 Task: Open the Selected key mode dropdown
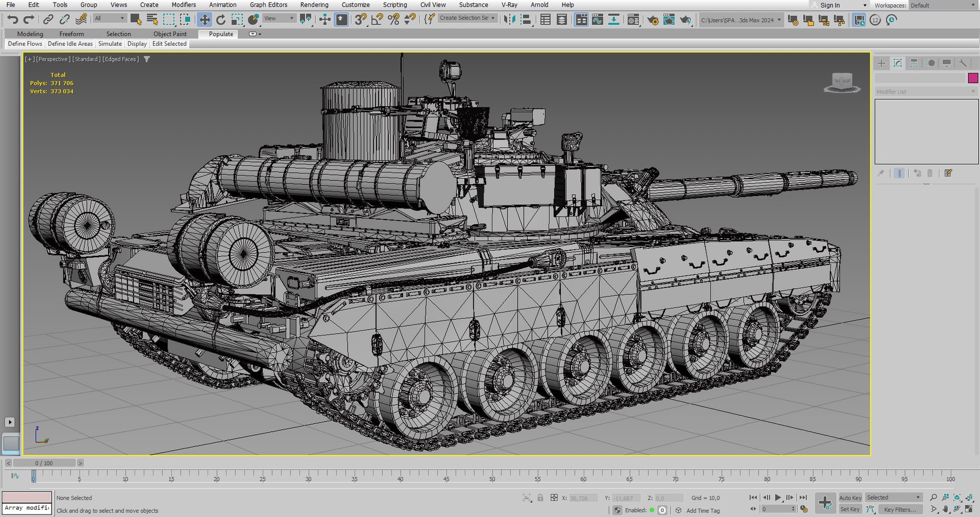tap(893, 498)
